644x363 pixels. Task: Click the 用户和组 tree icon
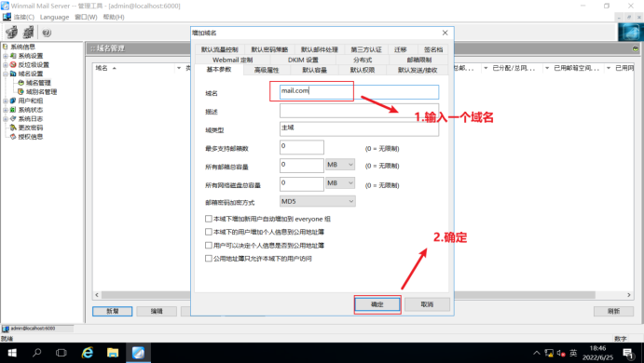coord(13,101)
